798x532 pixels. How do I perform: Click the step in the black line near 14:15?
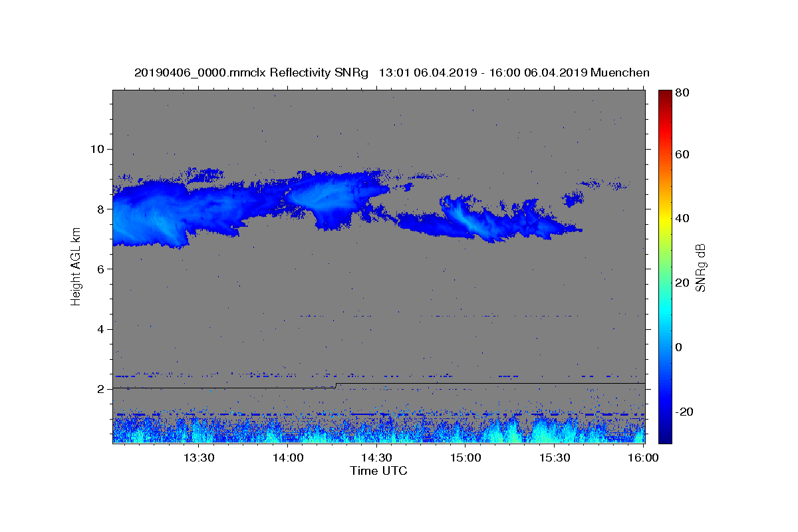point(336,385)
